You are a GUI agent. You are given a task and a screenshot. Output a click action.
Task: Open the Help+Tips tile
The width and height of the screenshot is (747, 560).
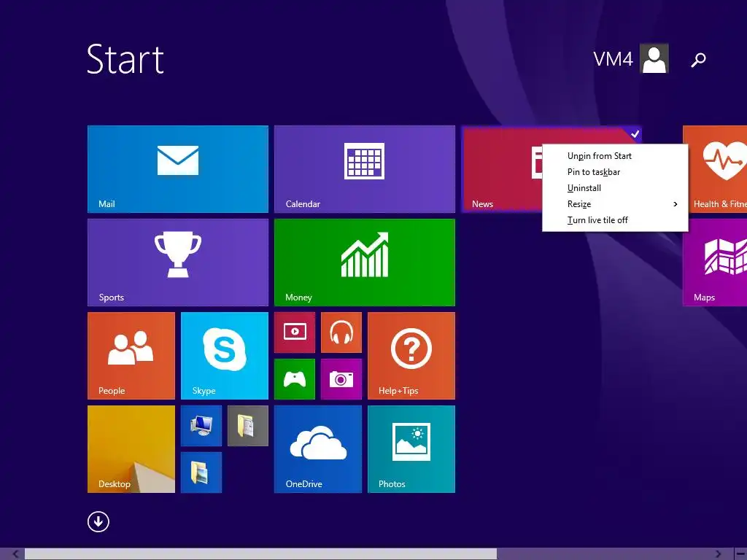(x=411, y=356)
